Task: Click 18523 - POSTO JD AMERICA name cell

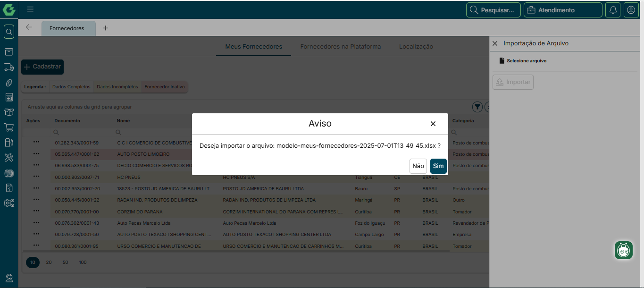Action: pyautogui.click(x=166, y=189)
